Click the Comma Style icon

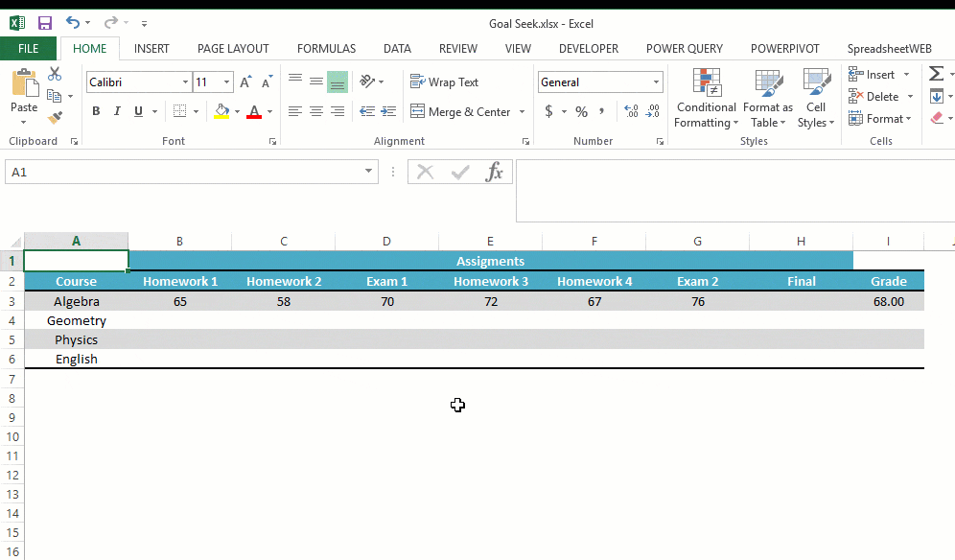click(600, 111)
